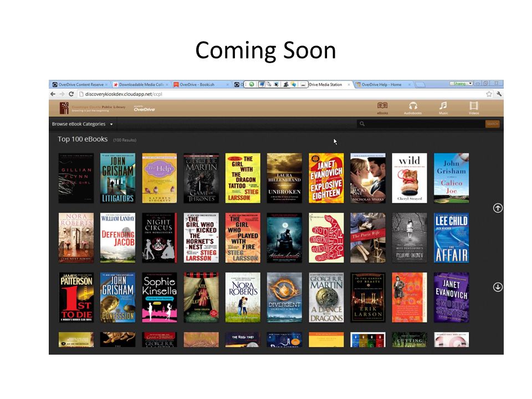Click the green circular icon in sharing toolbar

pos(252,84)
